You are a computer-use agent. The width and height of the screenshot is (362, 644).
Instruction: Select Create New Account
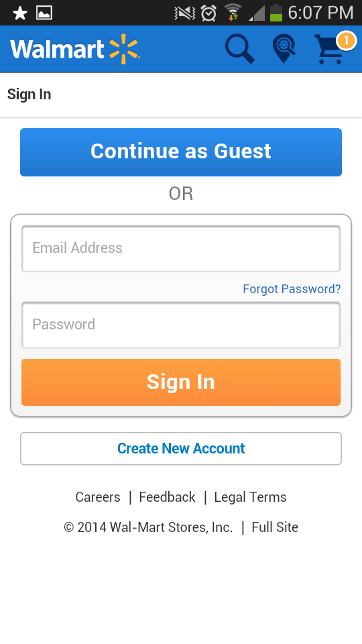click(181, 449)
